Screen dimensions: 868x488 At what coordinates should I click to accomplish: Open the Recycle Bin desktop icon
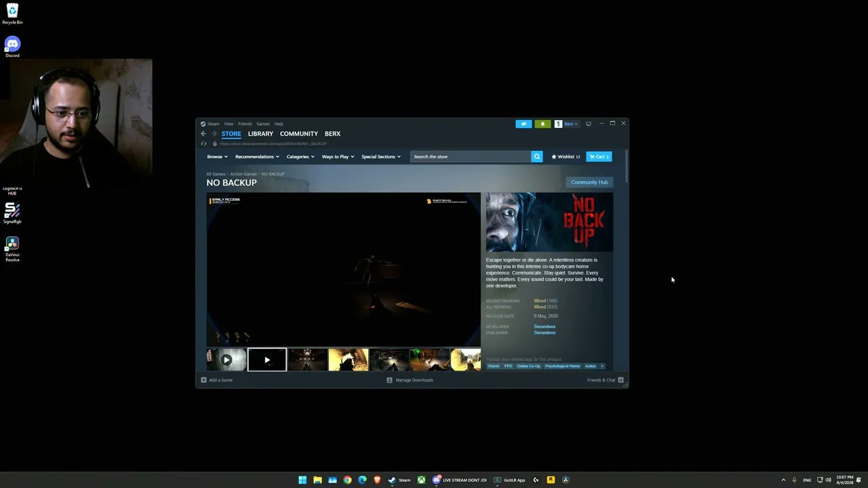click(x=12, y=14)
